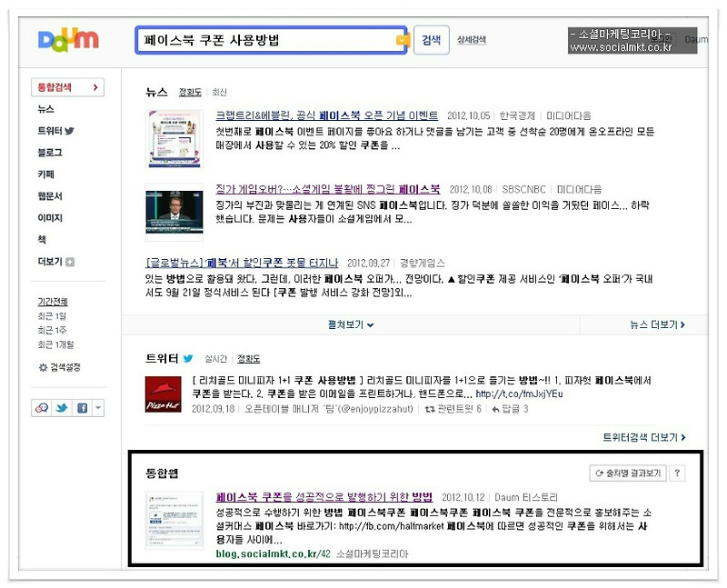727x588 pixels.
Task: Select 이미지 in the sidebar menu
Action: click(x=50, y=218)
